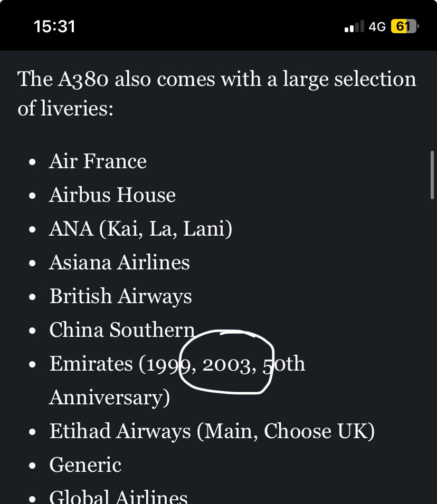Tap the ANA (Kai, La, Lani) entry

point(140,228)
